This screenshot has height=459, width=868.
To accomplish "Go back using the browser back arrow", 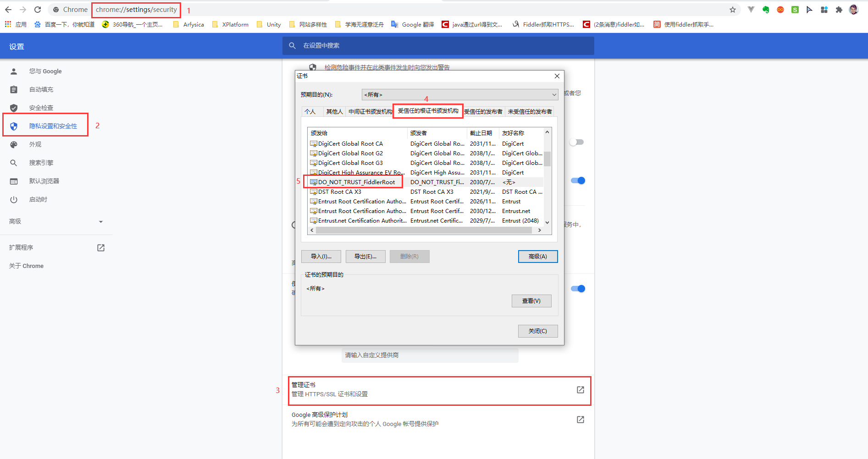I will (8, 10).
